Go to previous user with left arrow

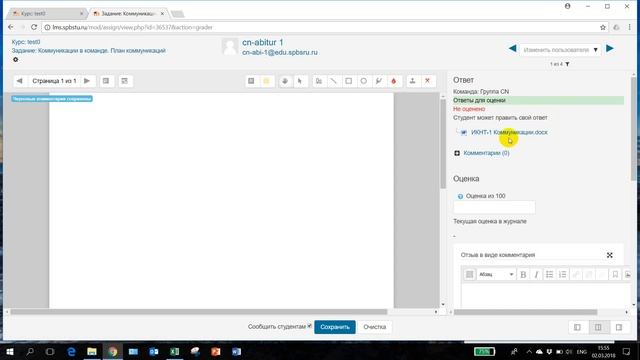tap(512, 49)
